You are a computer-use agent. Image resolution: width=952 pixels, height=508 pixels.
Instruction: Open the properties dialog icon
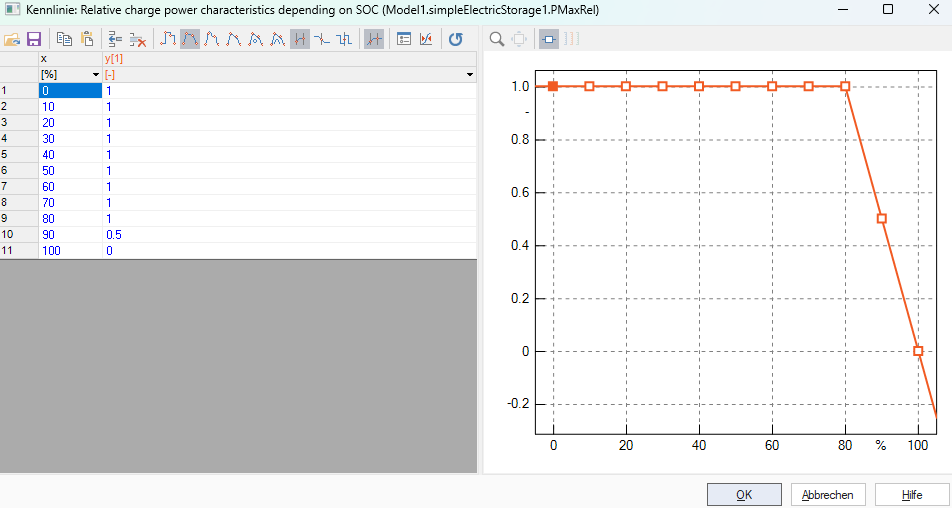tap(404, 39)
